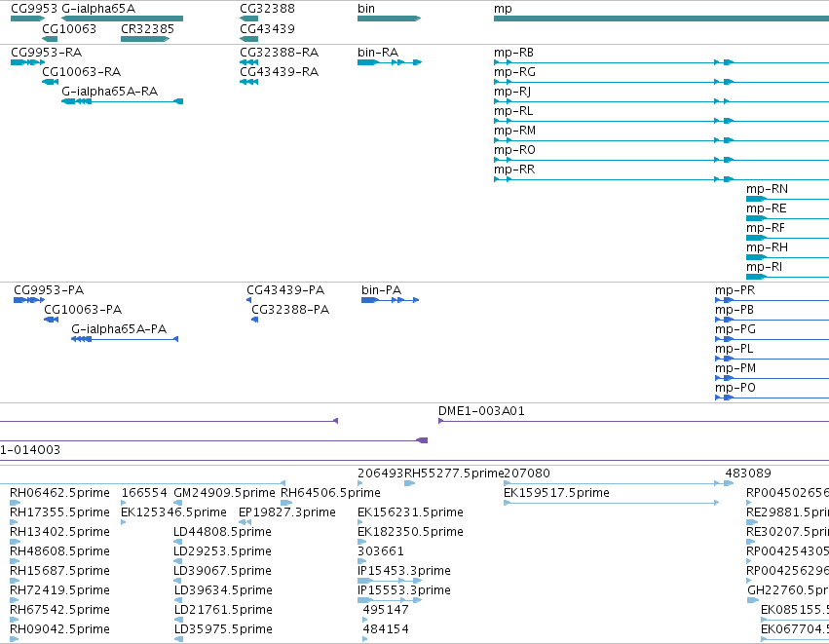Select EST RH13402.5prime

coord(15,542)
